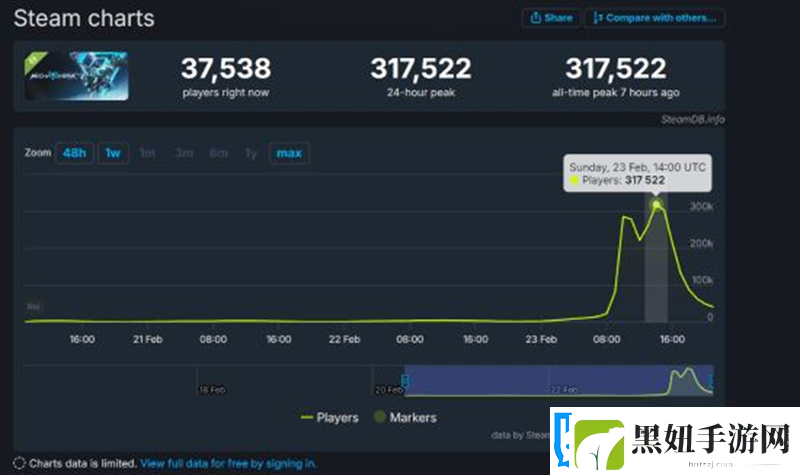Select the 1y zoom range
The height and width of the screenshot is (475, 800).
251,153
